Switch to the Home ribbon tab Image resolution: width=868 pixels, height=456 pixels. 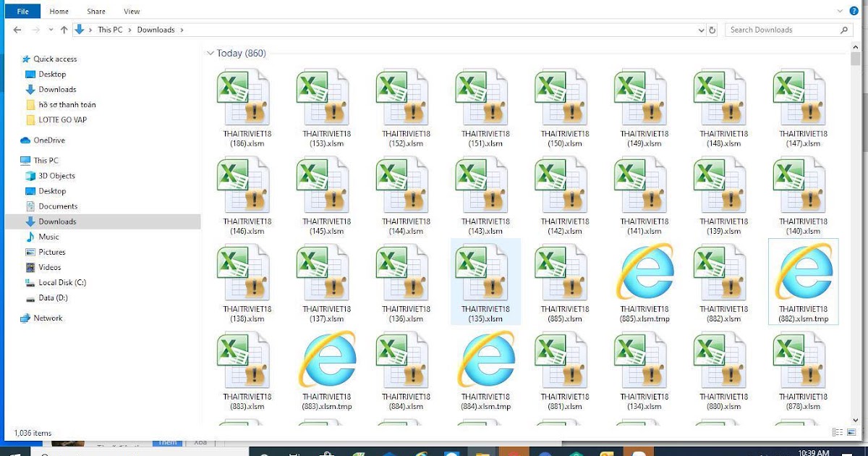point(59,12)
